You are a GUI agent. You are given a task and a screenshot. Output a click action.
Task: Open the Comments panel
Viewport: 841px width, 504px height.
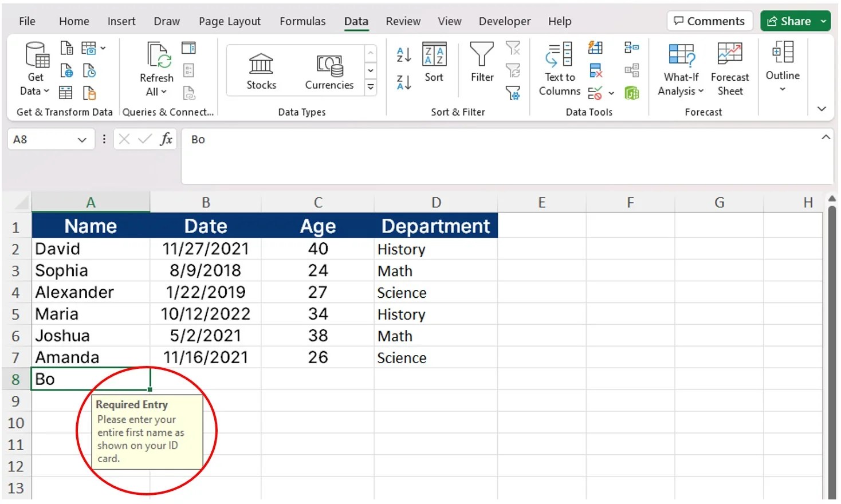click(x=709, y=21)
